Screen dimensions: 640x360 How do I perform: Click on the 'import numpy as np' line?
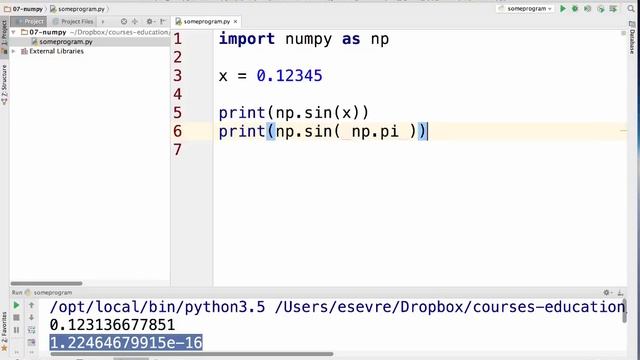[304, 39]
